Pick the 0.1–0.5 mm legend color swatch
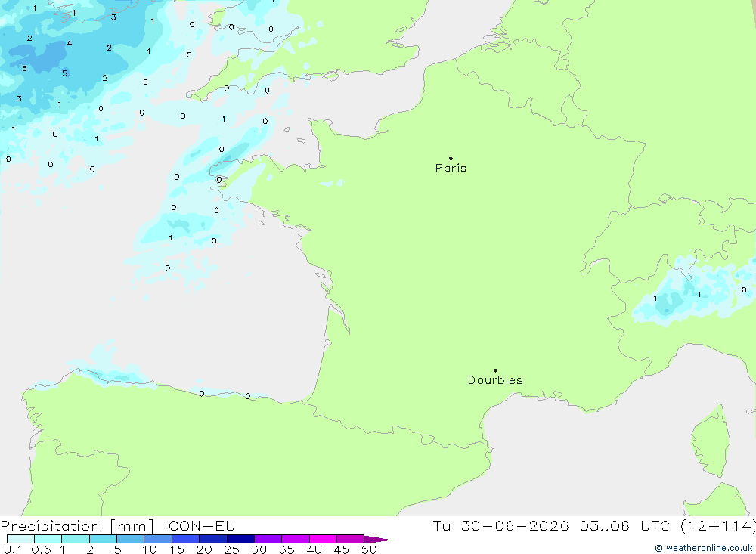Screen dimensions: 756x554 click(x=20, y=539)
